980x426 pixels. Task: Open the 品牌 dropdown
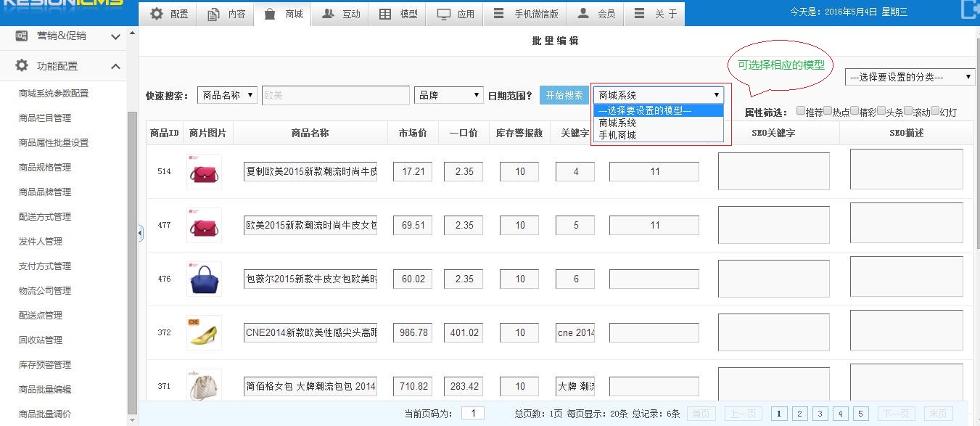[x=448, y=95]
